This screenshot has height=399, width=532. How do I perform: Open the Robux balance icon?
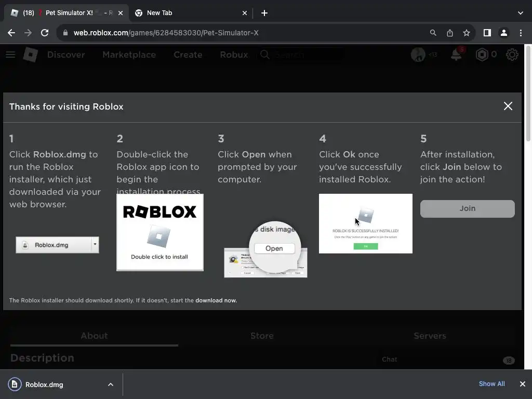click(482, 54)
